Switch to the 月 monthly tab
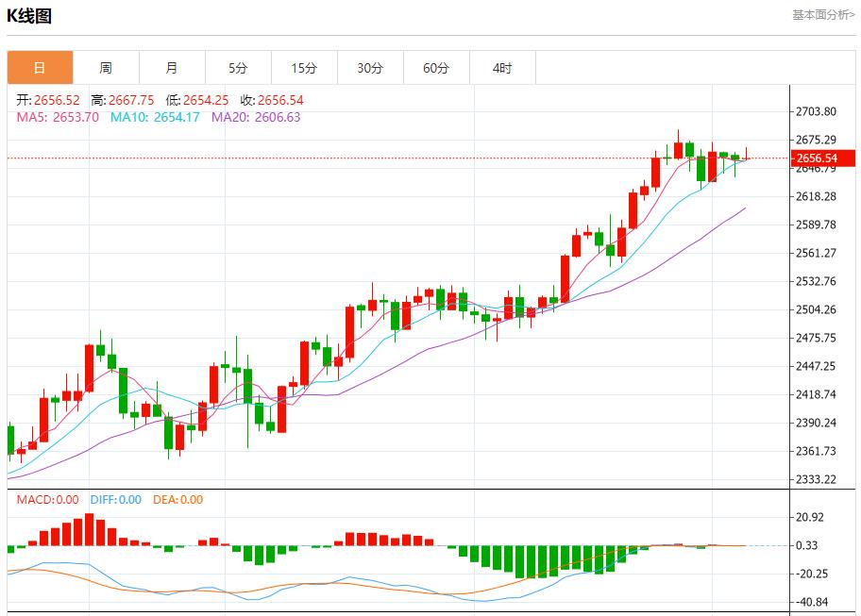The image size is (861, 616). pyautogui.click(x=172, y=68)
